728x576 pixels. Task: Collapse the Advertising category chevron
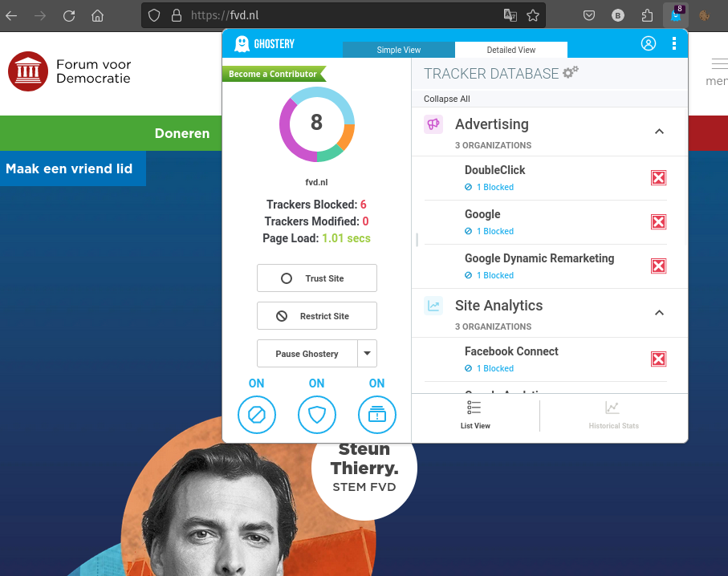[x=659, y=132]
